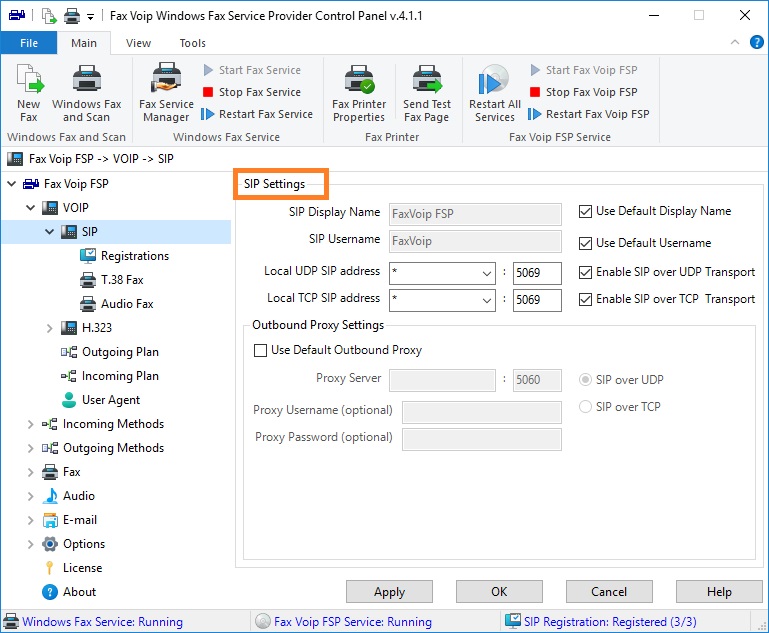Disable SIP over UDP Transport checkbox
The height and width of the screenshot is (633, 769).
[585, 272]
